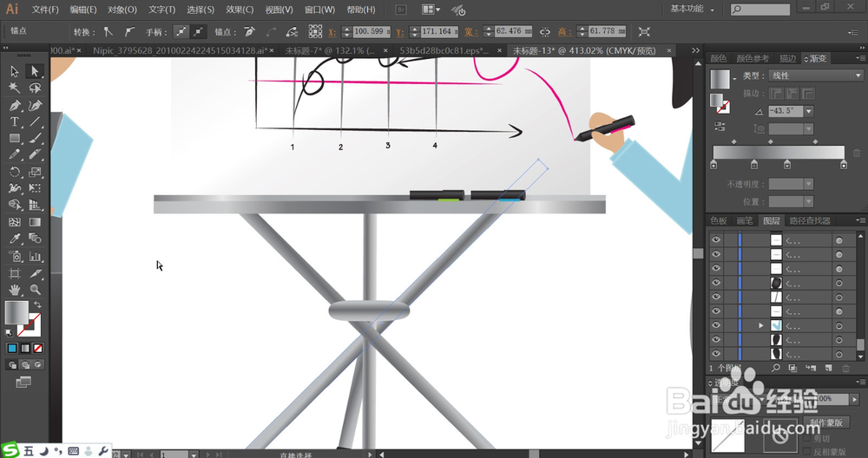Select the Paintbrush tool

(x=35, y=138)
